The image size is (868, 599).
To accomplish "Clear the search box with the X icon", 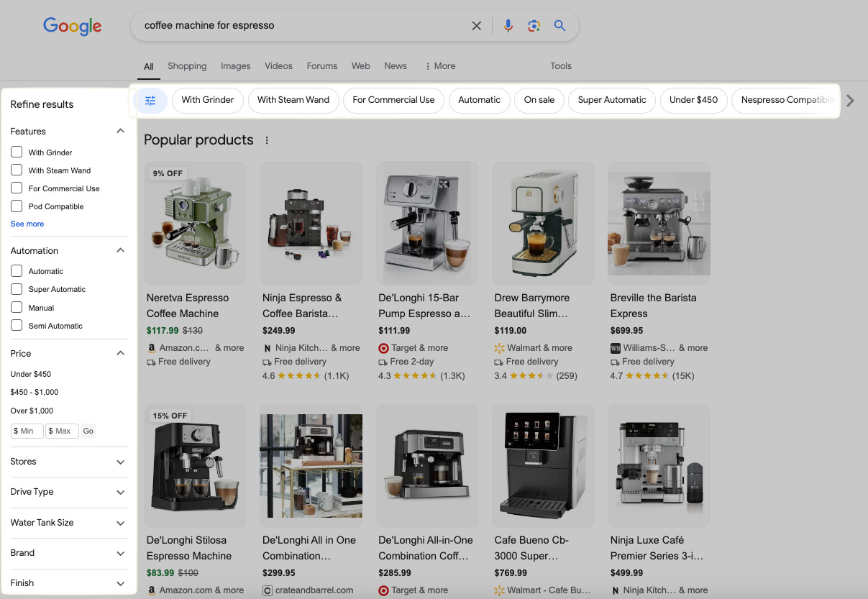I will [476, 26].
